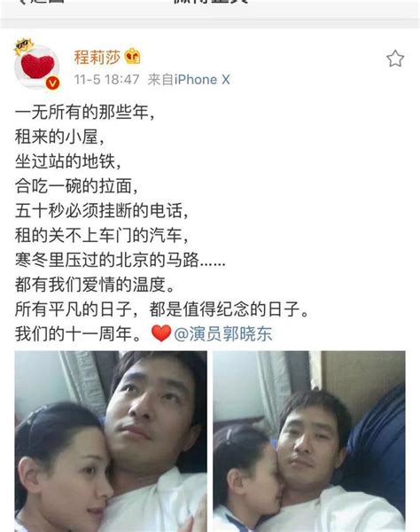This screenshot has height=532, width=420.
Task: View the second attached photo with blue pillow
Action: [309, 441]
